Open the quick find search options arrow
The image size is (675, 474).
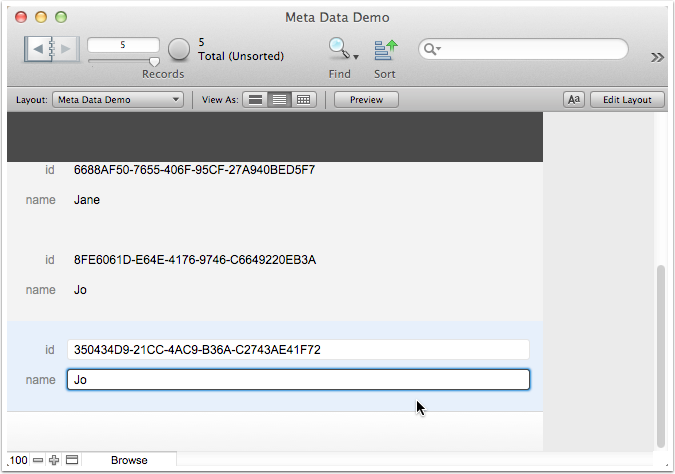pyautogui.click(x=434, y=49)
